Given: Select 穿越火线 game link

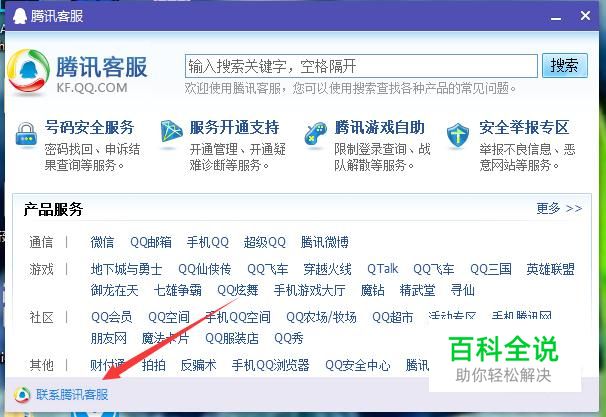Looking at the screenshot, I should (327, 269).
